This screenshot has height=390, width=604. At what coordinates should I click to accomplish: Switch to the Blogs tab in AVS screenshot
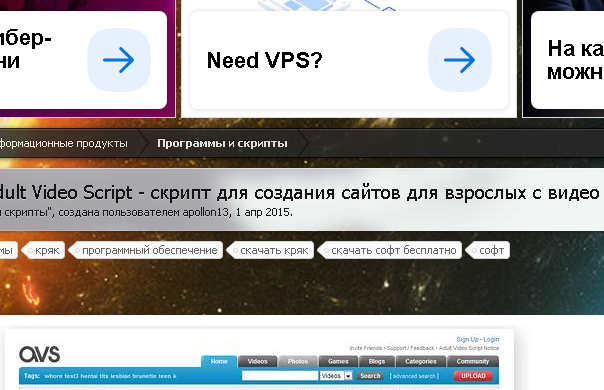[377, 361]
